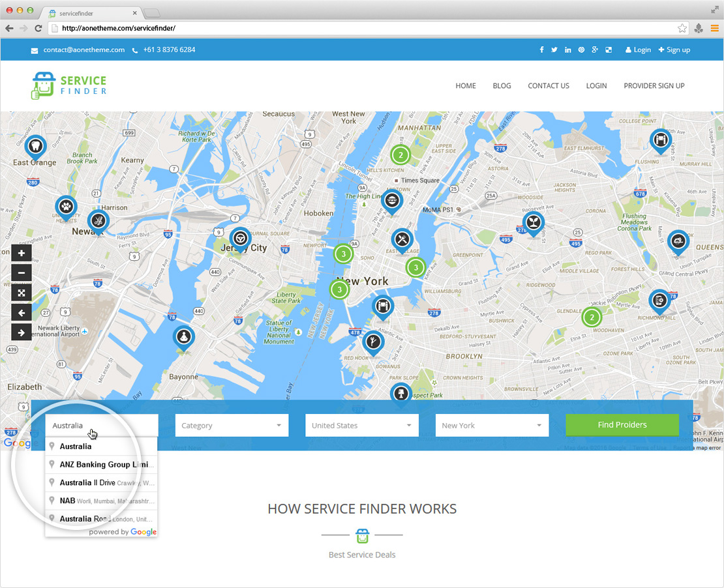Click the steering wheel marker at Jersey City
724x588 pixels.
(x=240, y=238)
